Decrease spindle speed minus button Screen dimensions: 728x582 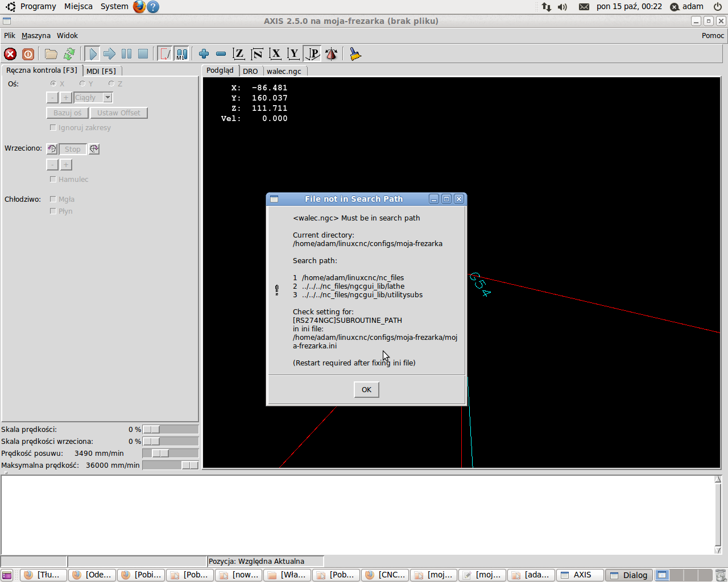tap(52, 165)
